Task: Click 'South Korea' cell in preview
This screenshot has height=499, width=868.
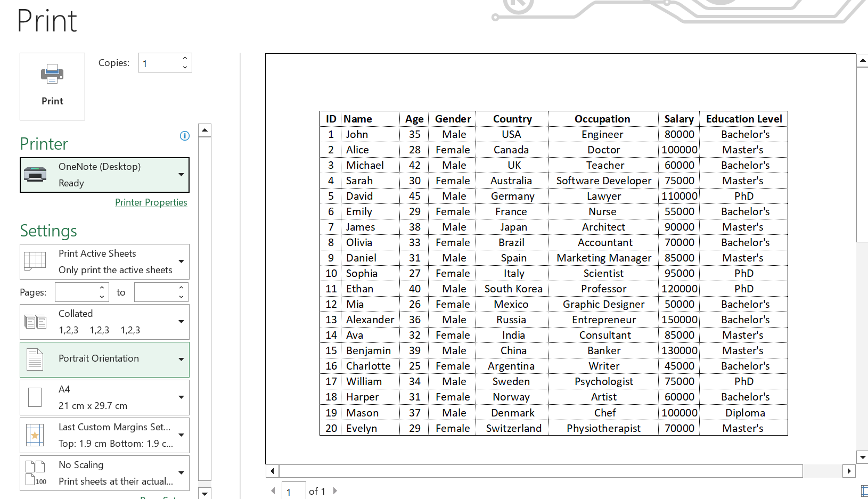Action: pos(513,289)
